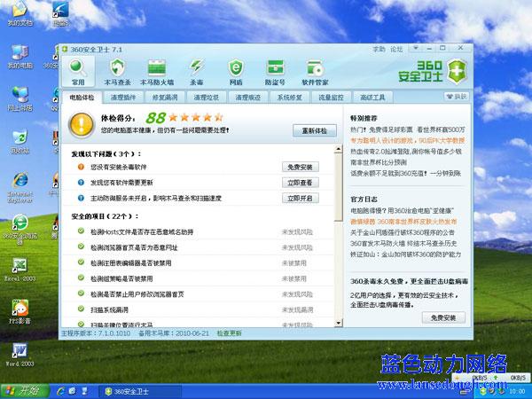Open the orange 专为聪明人设计的游戏 link
Image resolution: width=532 pixels, height=399 pixels.
pos(408,140)
